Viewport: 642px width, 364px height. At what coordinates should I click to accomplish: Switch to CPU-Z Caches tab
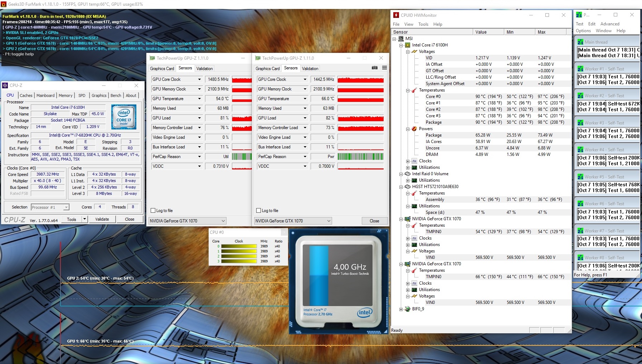[26, 95]
